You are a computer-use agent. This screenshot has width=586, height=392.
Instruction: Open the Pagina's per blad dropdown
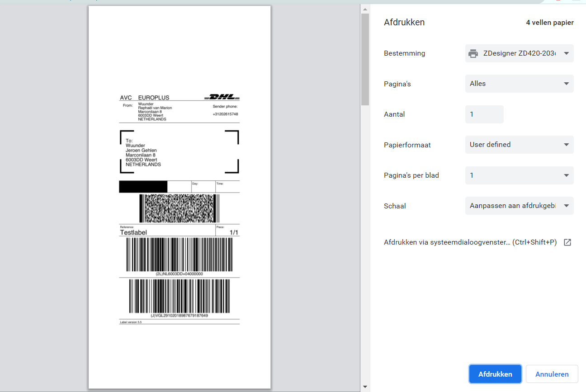519,175
